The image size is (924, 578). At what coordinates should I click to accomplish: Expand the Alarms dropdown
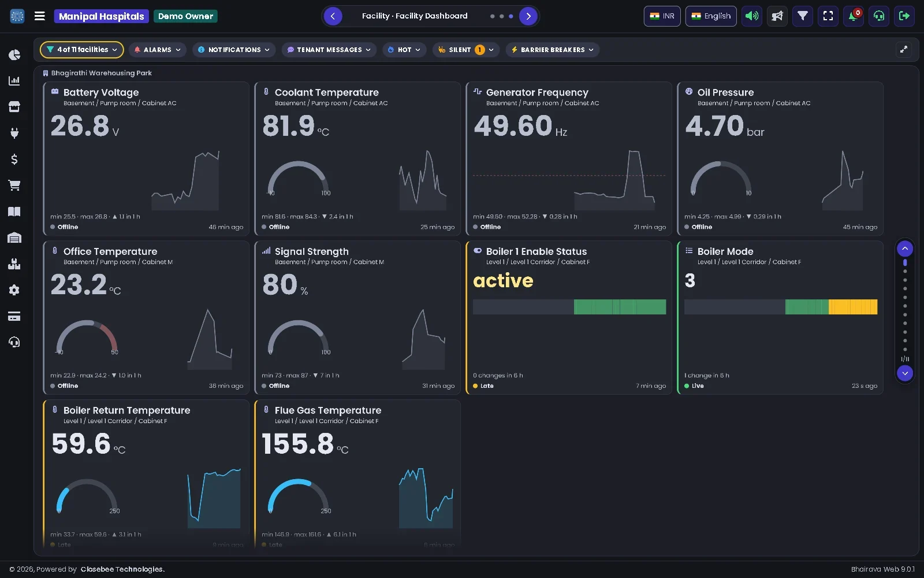click(x=158, y=50)
